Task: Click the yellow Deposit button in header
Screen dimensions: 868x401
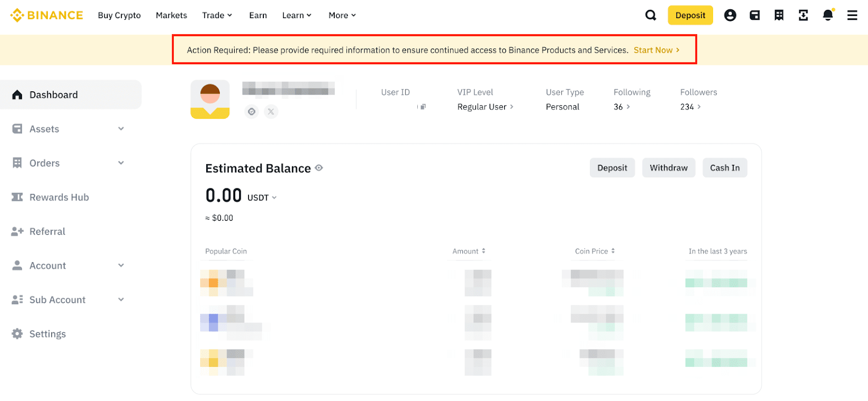Action: click(x=690, y=15)
